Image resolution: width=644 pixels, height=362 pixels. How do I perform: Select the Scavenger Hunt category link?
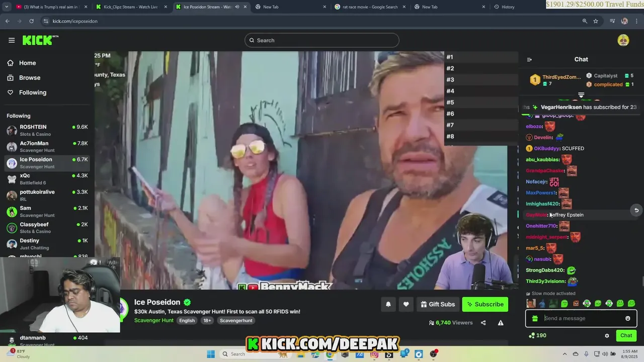[x=154, y=320]
